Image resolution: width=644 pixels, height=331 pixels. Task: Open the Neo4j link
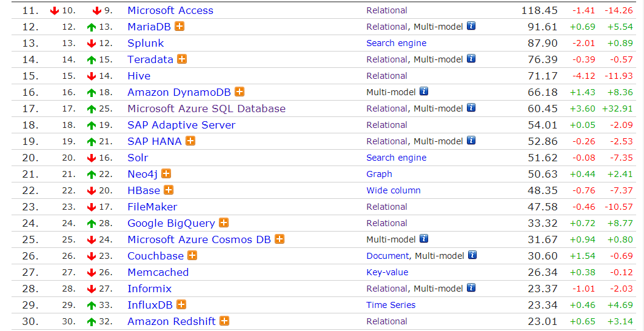143,174
